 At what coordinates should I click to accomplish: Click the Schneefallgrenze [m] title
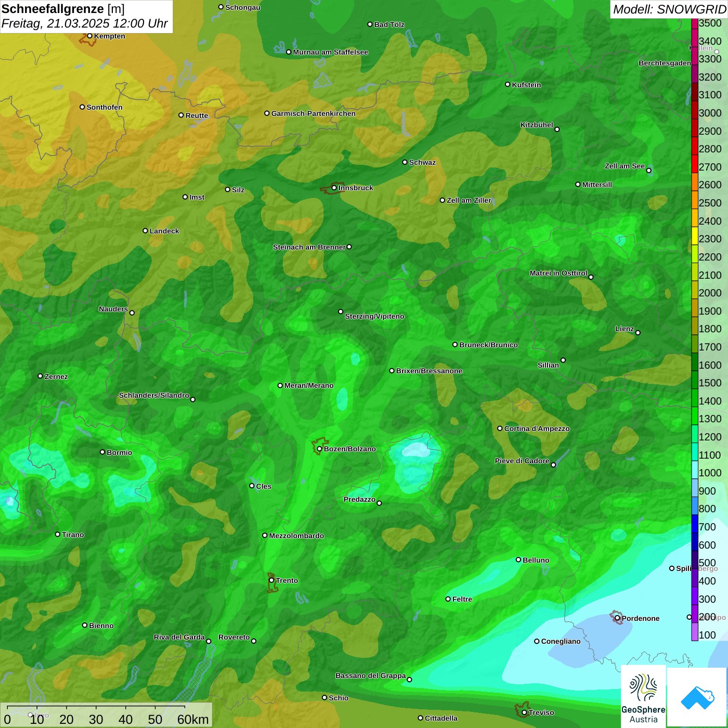click(x=63, y=9)
